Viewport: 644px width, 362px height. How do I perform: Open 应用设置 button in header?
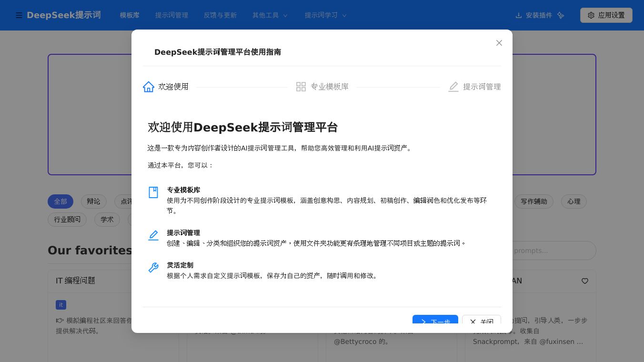pyautogui.click(x=606, y=15)
